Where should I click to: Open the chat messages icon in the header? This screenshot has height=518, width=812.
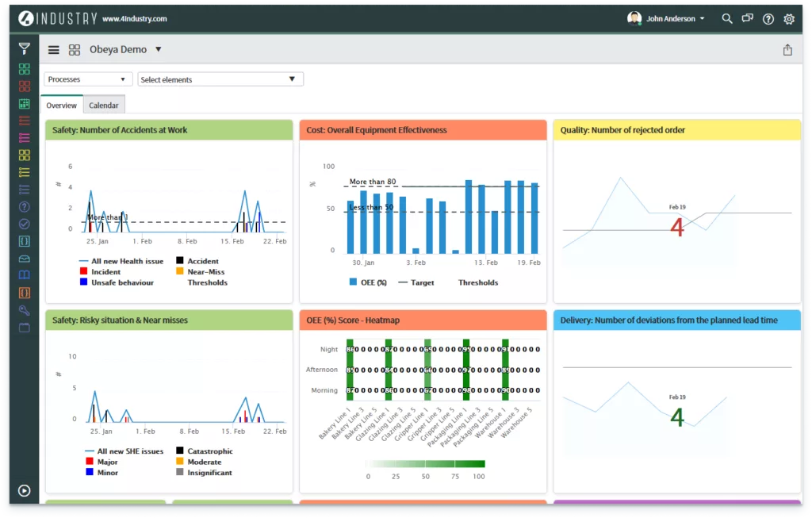[x=747, y=19]
